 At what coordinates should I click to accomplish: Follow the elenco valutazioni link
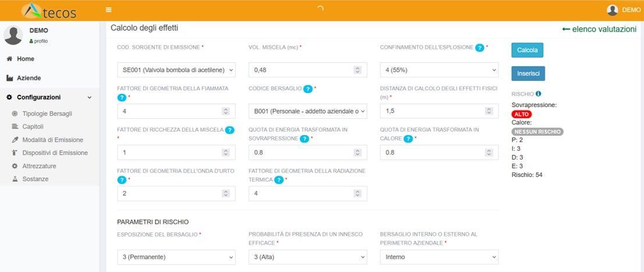coord(599,29)
